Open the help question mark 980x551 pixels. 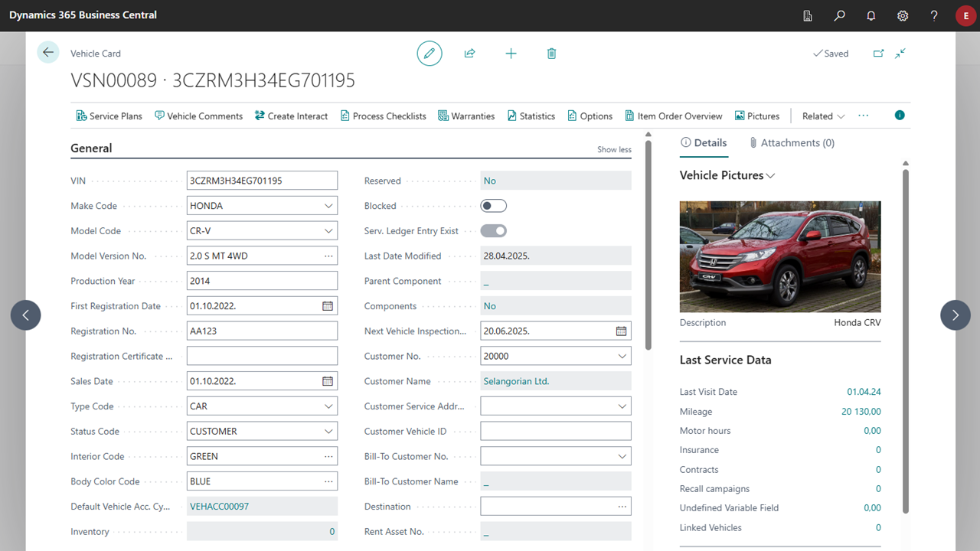tap(934, 15)
